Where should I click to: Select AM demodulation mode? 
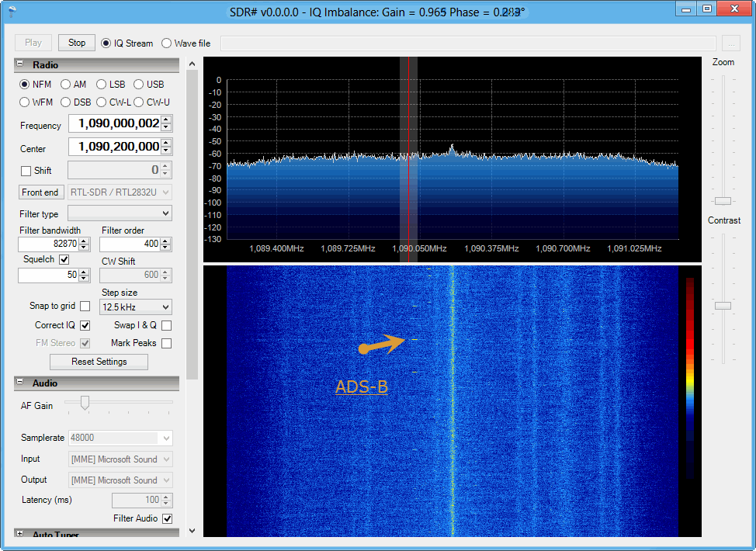point(67,84)
